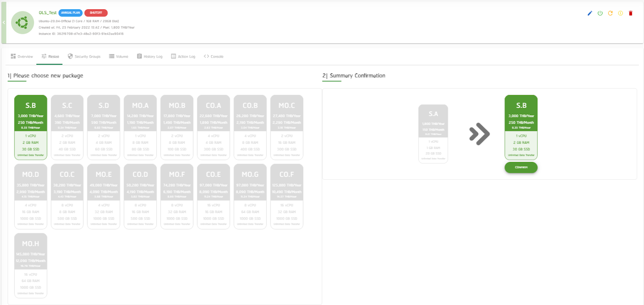The width and height of the screenshot is (644, 305).
Task: Click the 'Created at' date text line
Action: pyautogui.click(x=87, y=27)
